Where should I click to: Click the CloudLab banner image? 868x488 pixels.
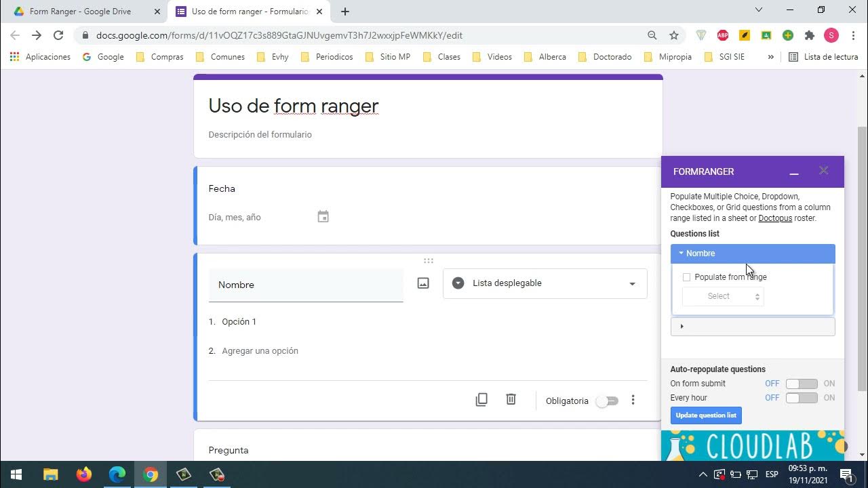pos(753,446)
